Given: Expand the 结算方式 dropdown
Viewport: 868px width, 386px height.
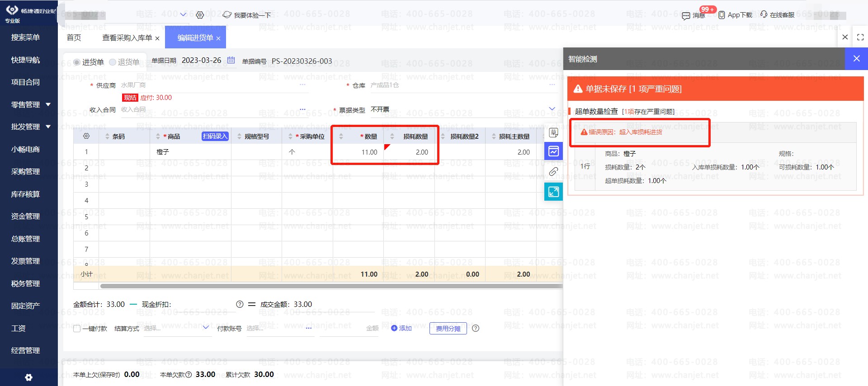Looking at the screenshot, I should click(206, 327).
